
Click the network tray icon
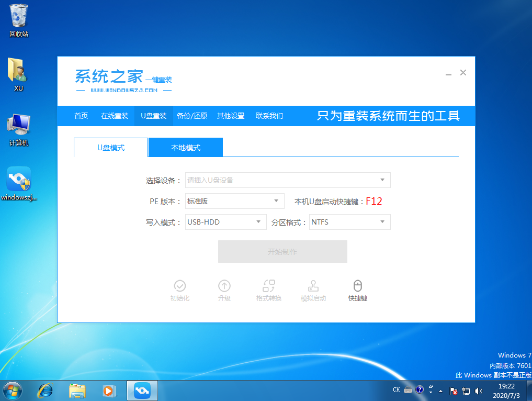(466, 391)
